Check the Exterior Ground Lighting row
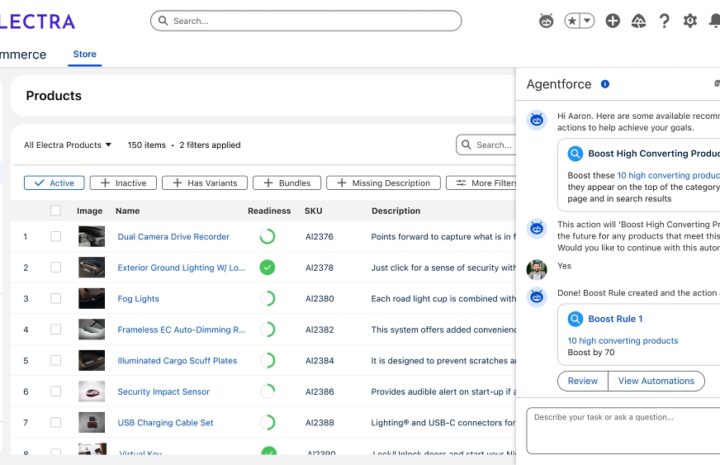The height and width of the screenshot is (465, 720). point(56,268)
